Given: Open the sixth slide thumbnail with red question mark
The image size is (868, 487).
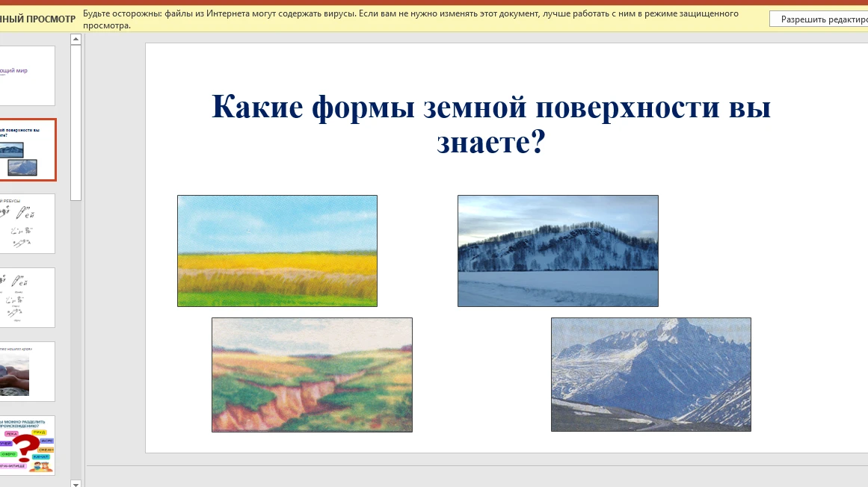Looking at the screenshot, I should [x=27, y=445].
